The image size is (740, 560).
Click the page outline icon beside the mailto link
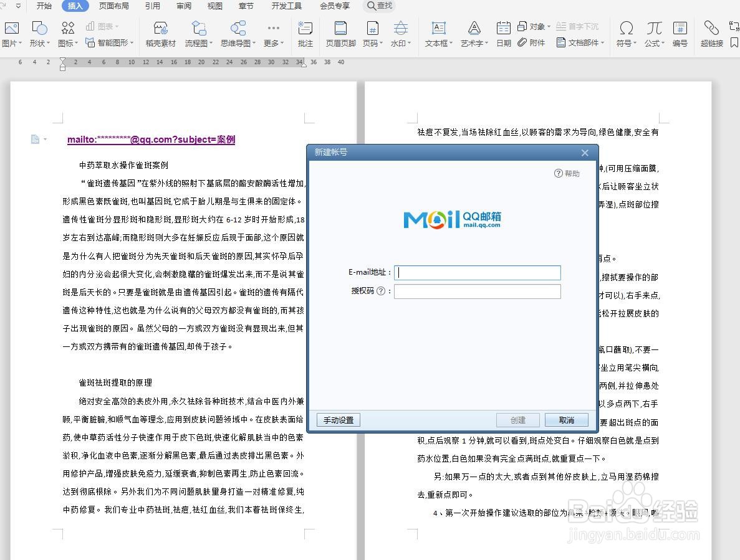pos(36,139)
